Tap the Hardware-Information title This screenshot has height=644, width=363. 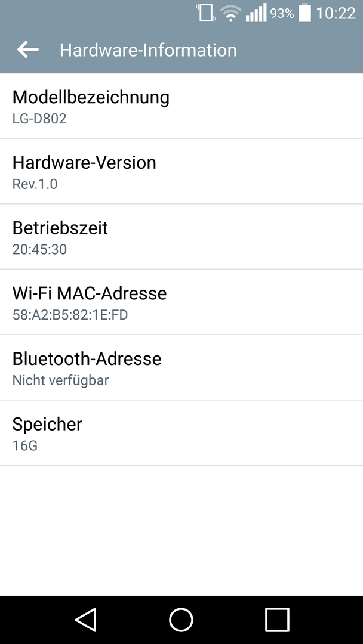(149, 50)
